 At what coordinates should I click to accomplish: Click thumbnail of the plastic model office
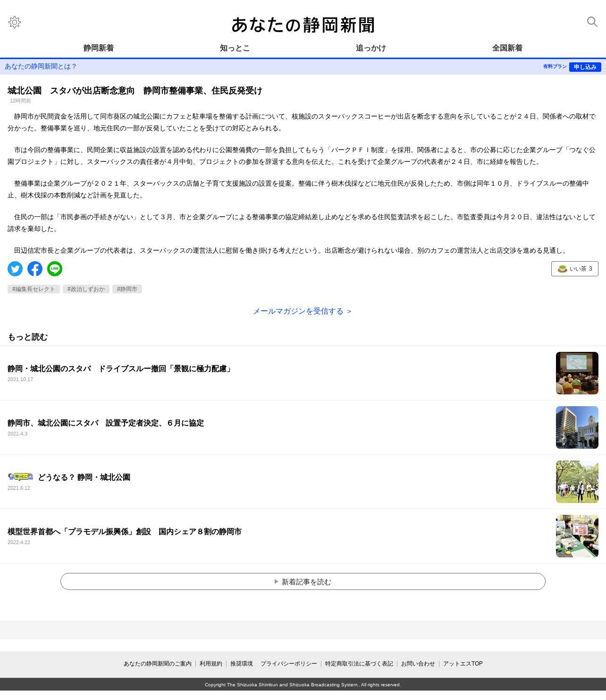point(577,536)
